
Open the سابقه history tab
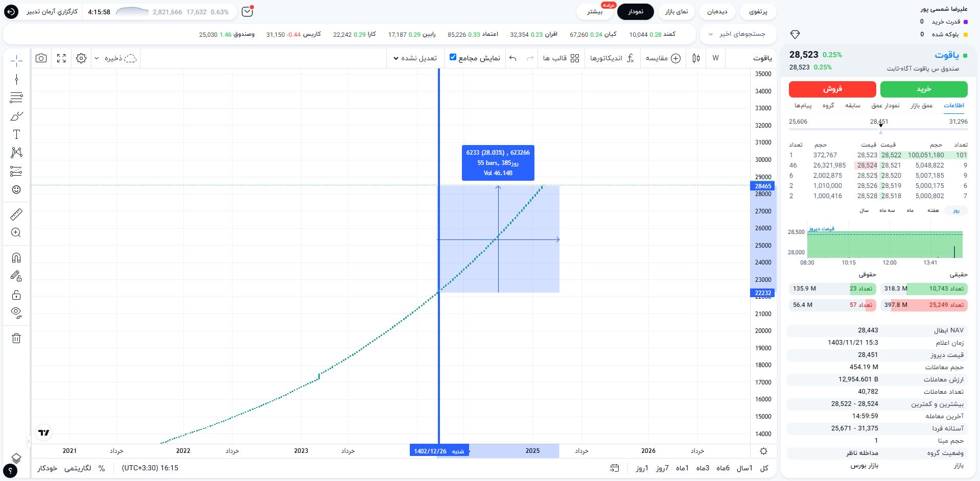853,105
